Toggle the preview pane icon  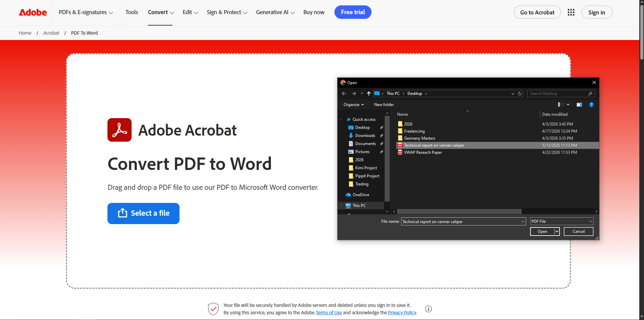tap(579, 105)
